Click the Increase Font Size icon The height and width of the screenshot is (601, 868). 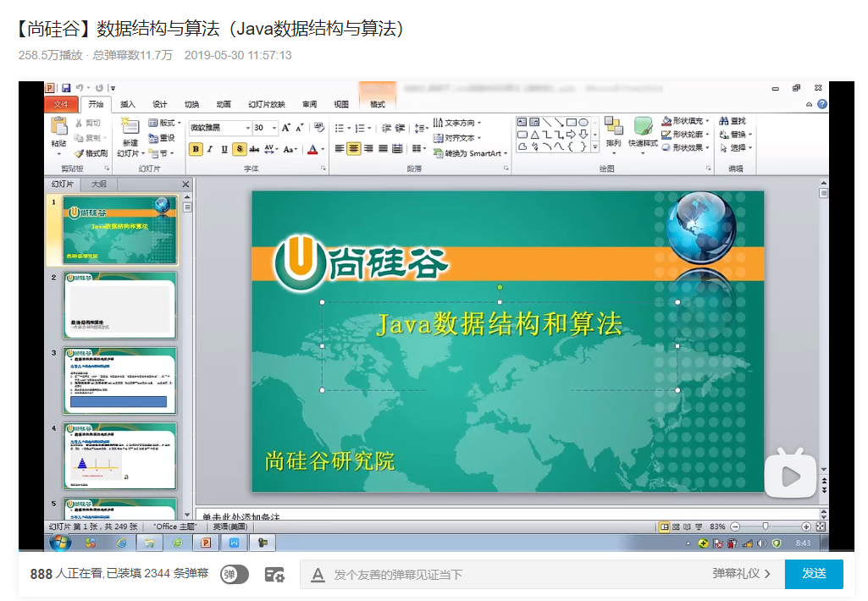(286, 128)
